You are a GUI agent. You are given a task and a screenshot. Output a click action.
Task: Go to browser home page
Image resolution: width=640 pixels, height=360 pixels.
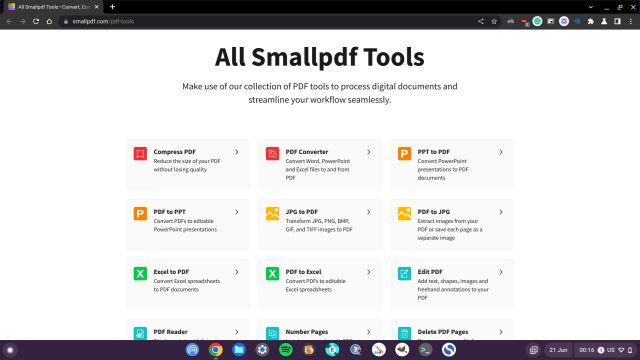(x=49, y=21)
